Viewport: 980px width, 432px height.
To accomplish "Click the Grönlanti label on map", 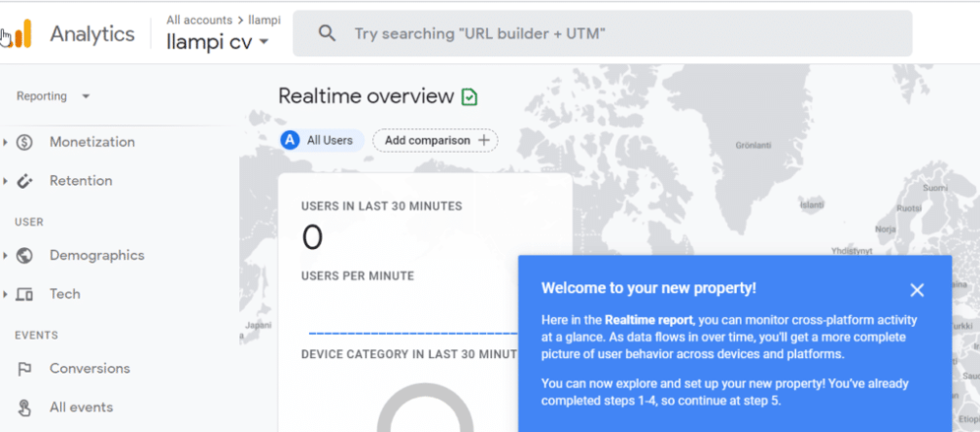I will 753,145.
